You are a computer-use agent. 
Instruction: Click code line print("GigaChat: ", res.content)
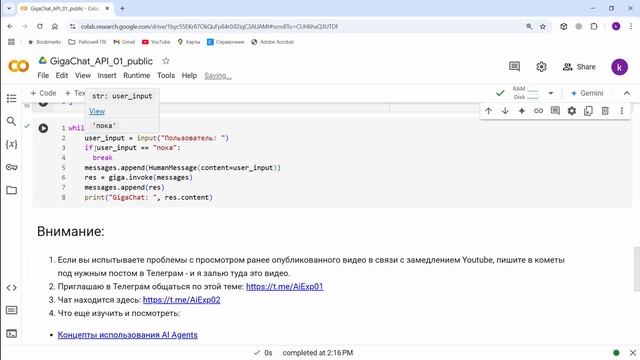pos(149,198)
